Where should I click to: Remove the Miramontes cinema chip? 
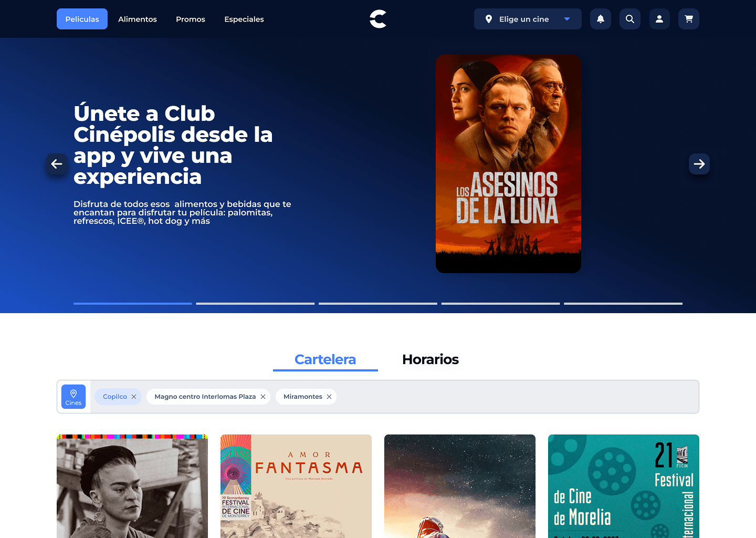pyautogui.click(x=329, y=397)
